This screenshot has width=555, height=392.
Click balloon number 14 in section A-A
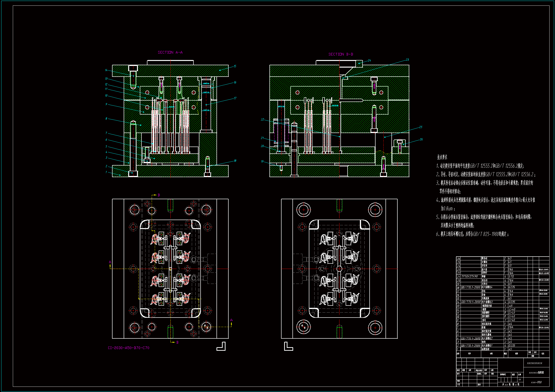(106, 70)
